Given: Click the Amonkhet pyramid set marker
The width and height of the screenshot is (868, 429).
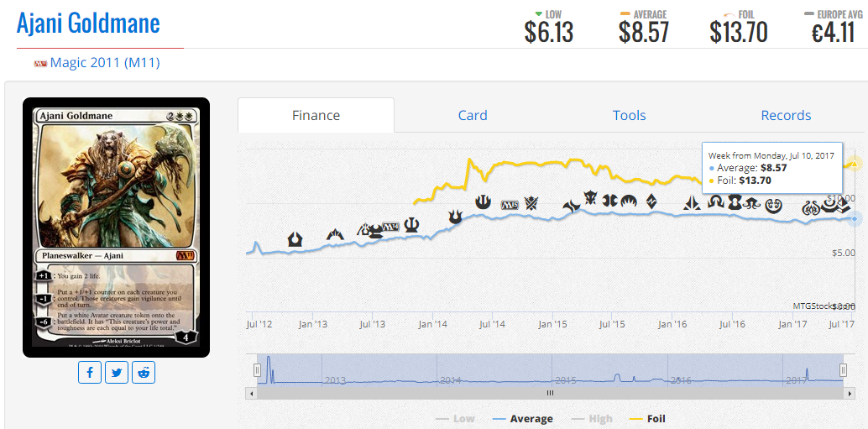Looking at the screenshot, I should [843, 206].
